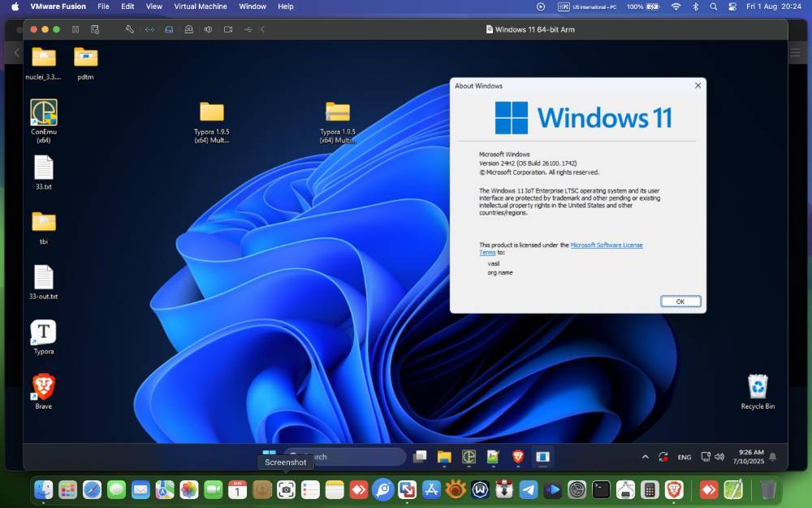The height and width of the screenshot is (508, 812).
Task: Select the pdtm folder on desktop
Action: 85,63
